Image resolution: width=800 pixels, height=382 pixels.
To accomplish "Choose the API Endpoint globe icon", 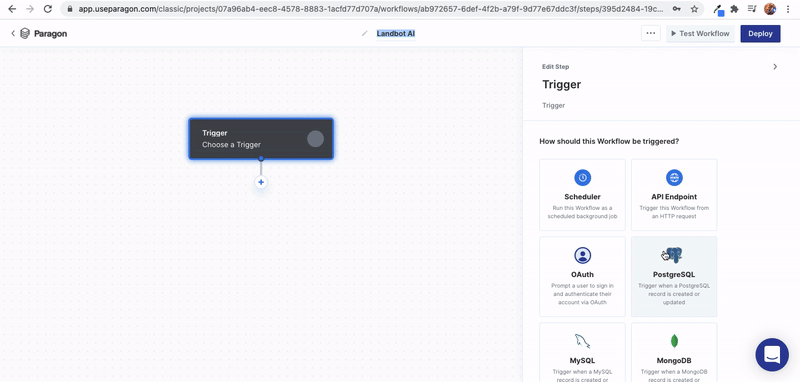I will tap(674, 177).
